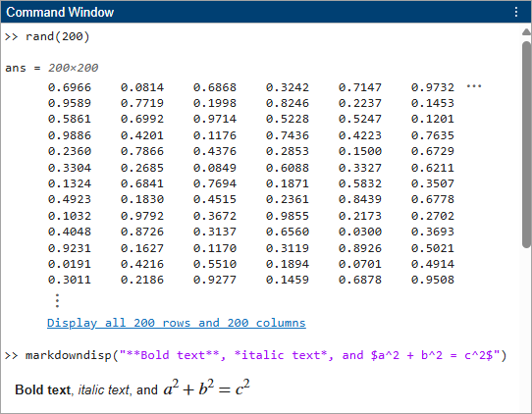This screenshot has width=532, height=414.
Task: Select matrix value 0.4923
Action: [x=70, y=199]
